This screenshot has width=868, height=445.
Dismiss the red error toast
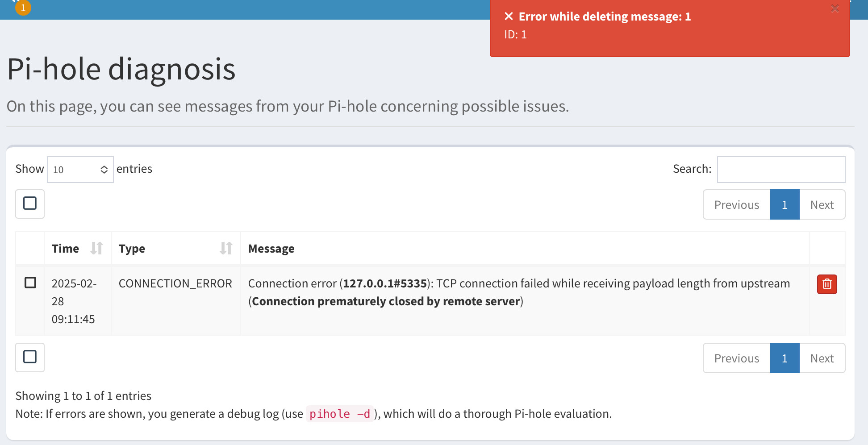(835, 8)
